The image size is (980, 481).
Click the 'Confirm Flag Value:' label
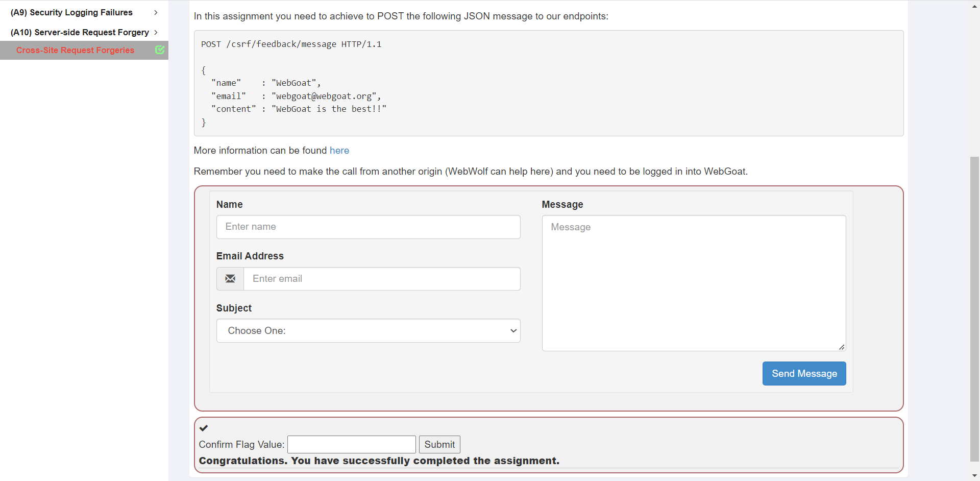241,445
